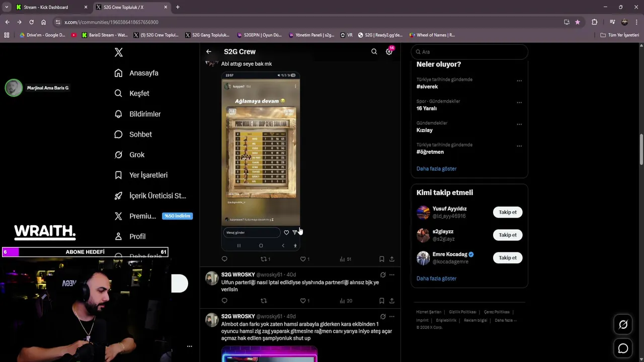Image resolution: width=644 pixels, height=362 pixels.
Task: Open tab search dropdown arrow
Action: tap(7, 7)
